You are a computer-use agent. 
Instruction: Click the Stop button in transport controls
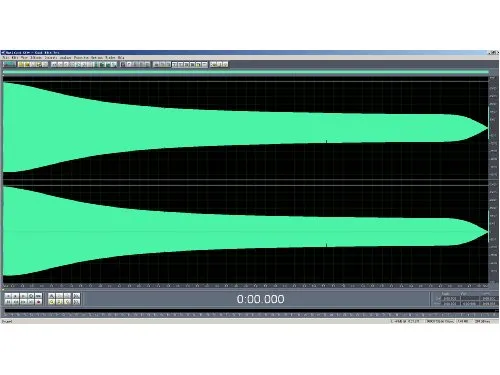(8, 296)
